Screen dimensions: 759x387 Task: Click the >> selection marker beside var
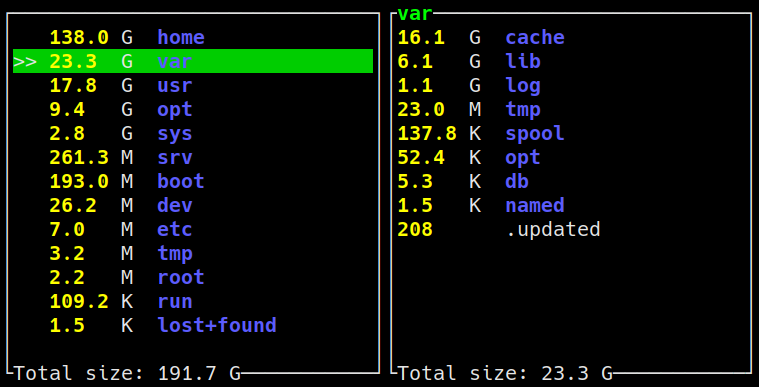tap(25, 62)
